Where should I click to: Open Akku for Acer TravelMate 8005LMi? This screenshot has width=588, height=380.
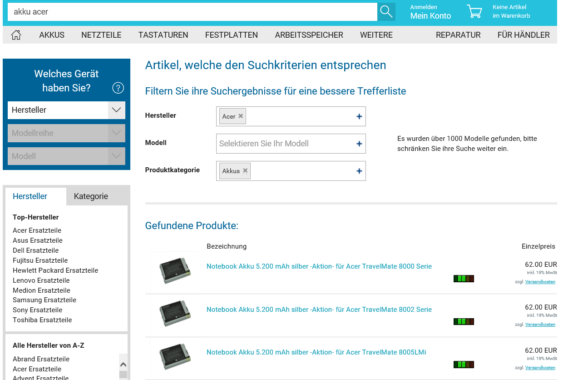click(x=316, y=352)
